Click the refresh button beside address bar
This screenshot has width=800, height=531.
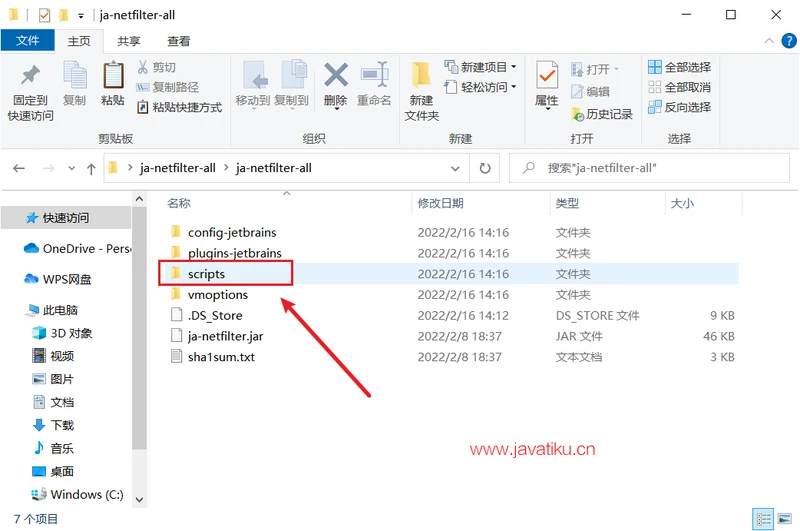click(485, 168)
